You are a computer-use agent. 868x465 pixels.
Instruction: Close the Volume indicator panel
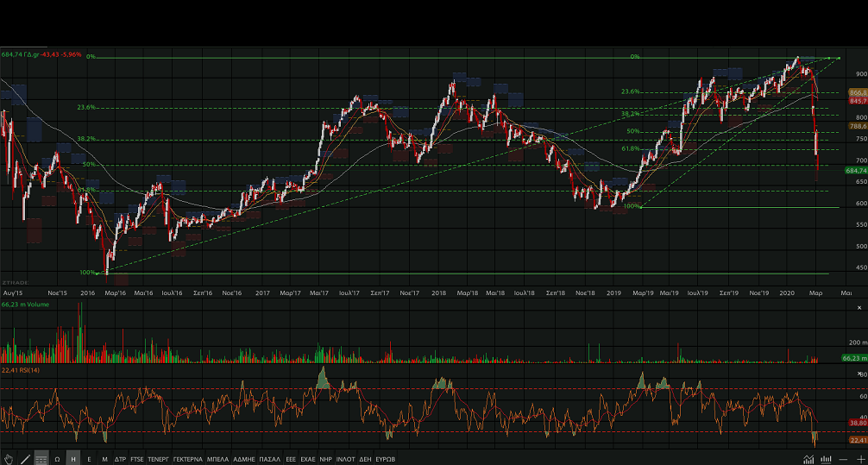(859, 307)
